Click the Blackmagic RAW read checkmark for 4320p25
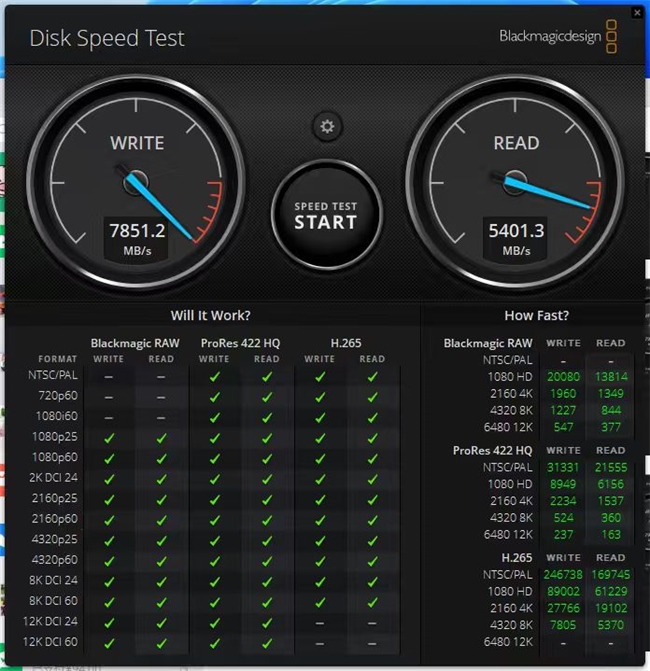Screen dimensions: 650x671 pyautogui.click(x=161, y=541)
